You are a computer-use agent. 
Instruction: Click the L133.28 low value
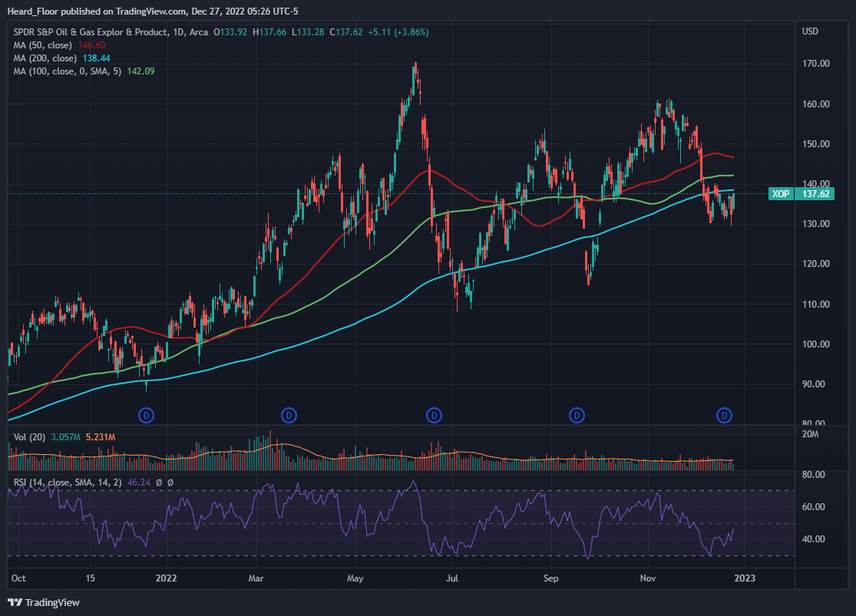pyautogui.click(x=308, y=32)
